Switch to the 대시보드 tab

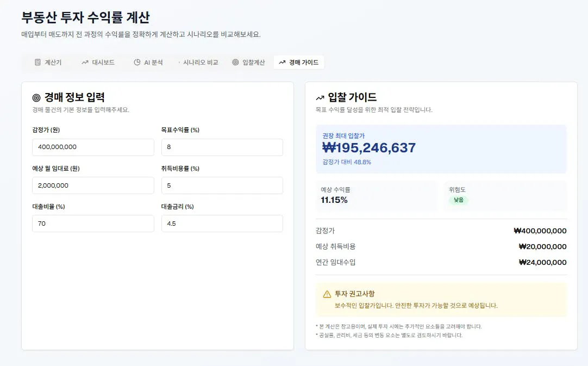tap(98, 63)
